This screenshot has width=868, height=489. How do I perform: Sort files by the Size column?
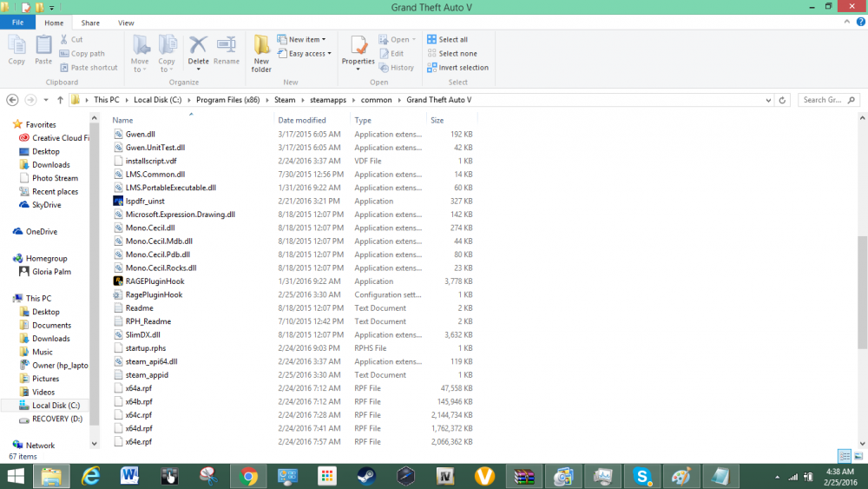click(437, 120)
